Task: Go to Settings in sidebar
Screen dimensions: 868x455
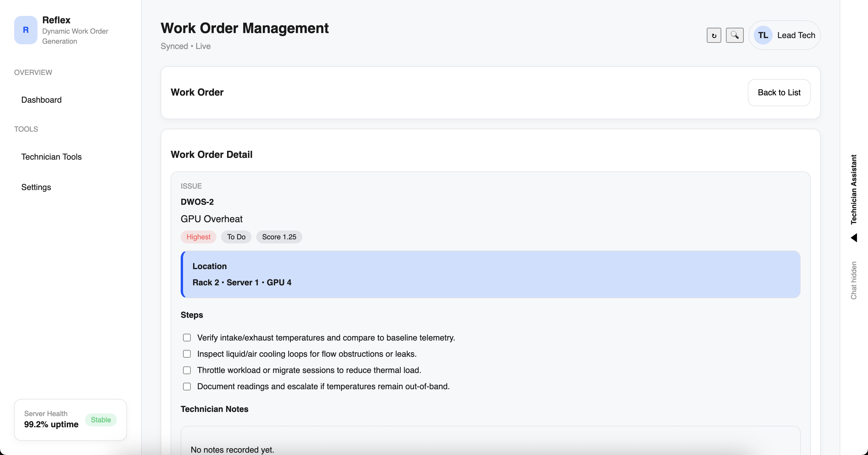Action: pyautogui.click(x=36, y=187)
